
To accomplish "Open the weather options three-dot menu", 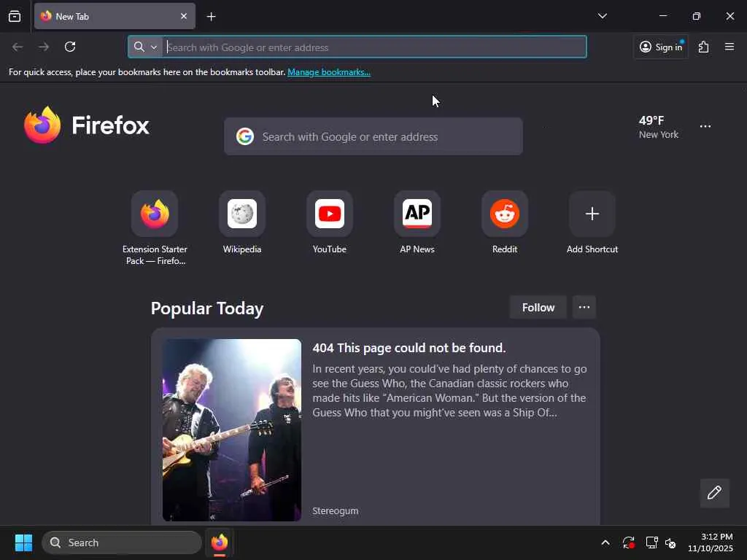I will point(705,126).
